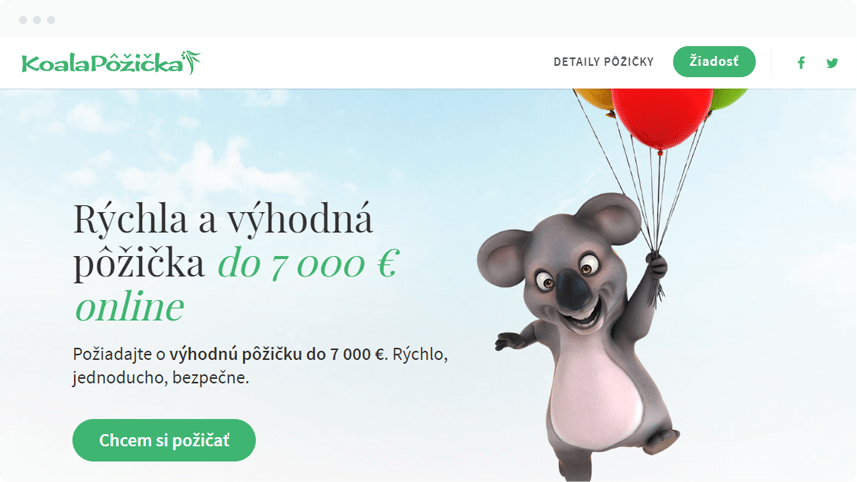
Task: Click the green italic word online
Action: point(130,307)
